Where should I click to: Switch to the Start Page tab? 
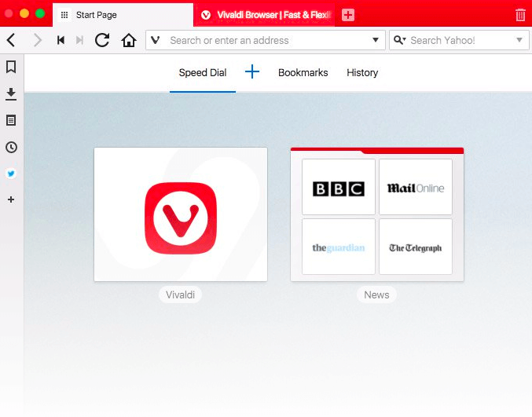pos(123,15)
